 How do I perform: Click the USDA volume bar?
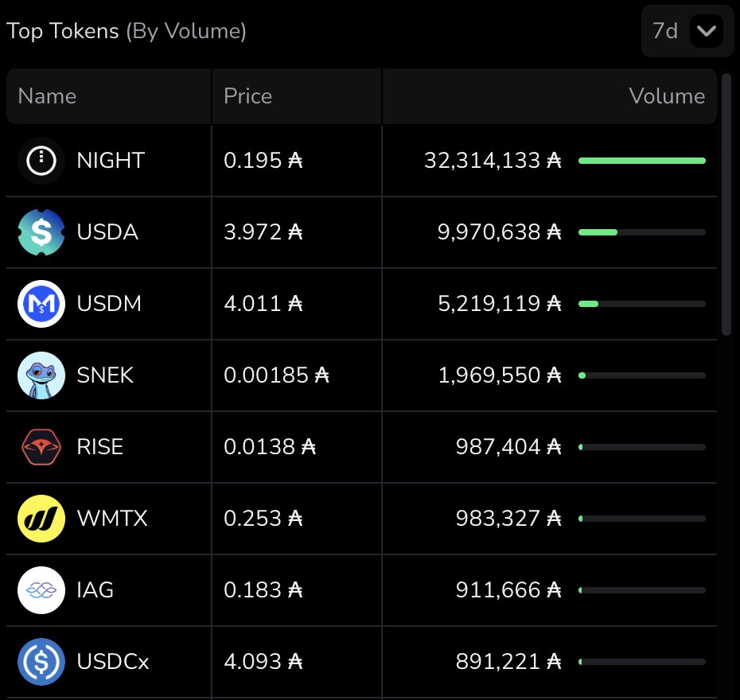641,232
